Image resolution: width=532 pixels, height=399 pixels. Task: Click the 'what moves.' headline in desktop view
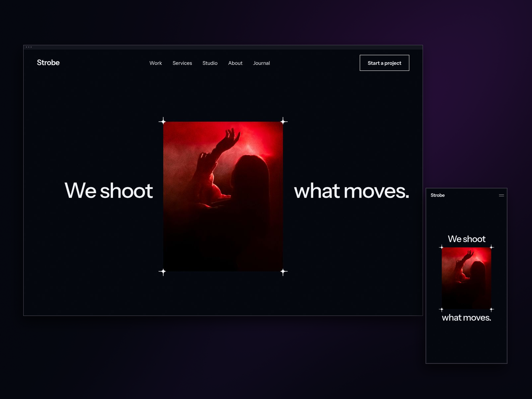pyautogui.click(x=351, y=191)
